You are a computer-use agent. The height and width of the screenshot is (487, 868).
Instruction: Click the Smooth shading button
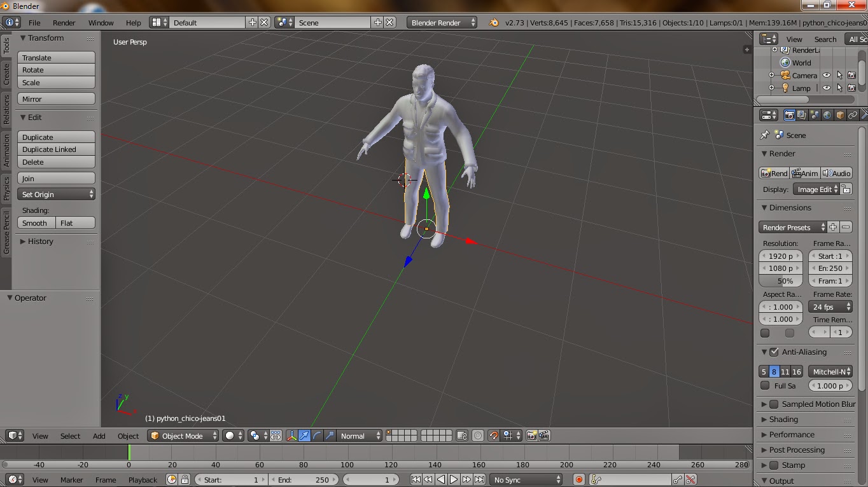35,223
